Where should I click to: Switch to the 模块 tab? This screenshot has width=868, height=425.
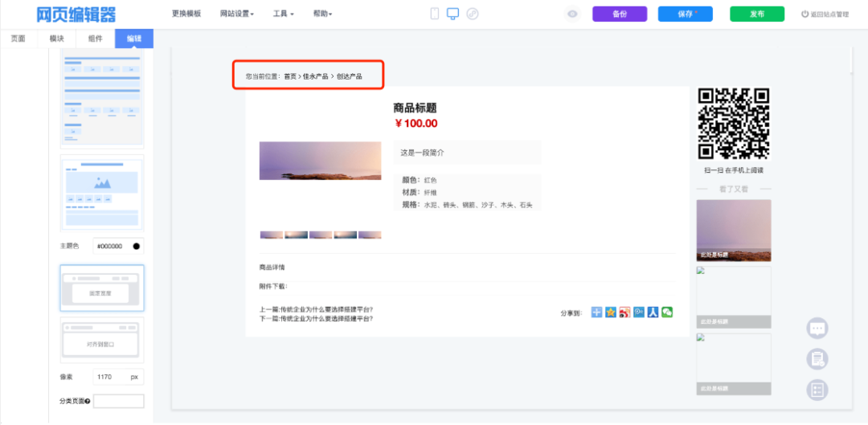[x=57, y=39]
